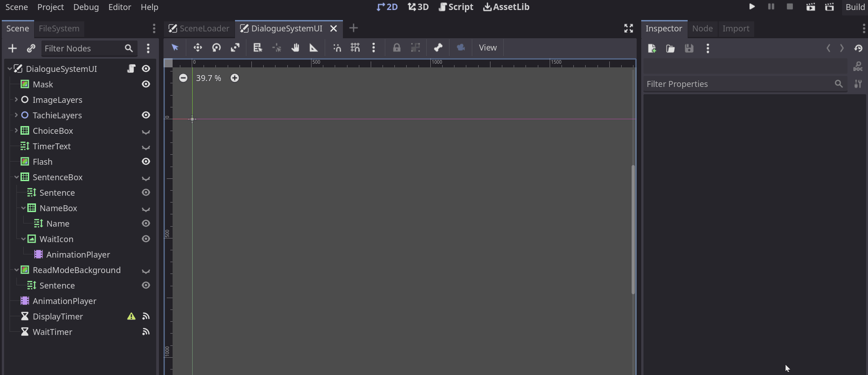Toggle grid snapping icon
This screenshot has width=868, height=375.
click(x=355, y=48)
